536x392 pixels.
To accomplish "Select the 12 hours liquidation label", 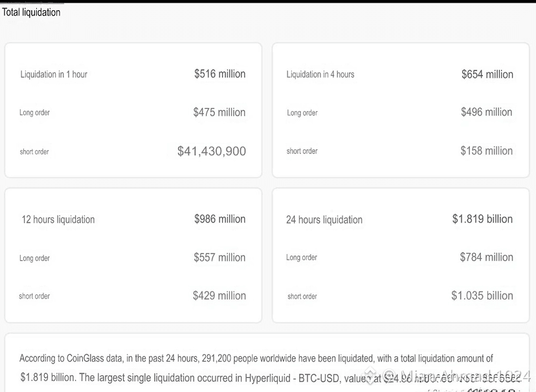I will coord(58,219).
